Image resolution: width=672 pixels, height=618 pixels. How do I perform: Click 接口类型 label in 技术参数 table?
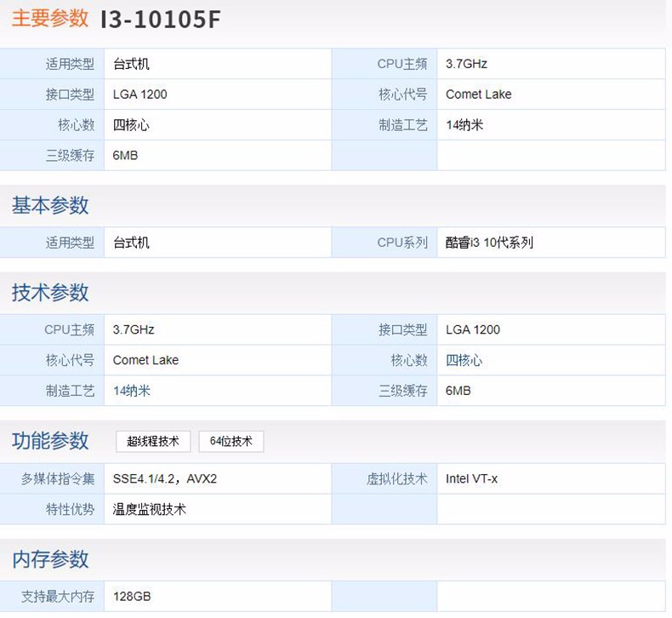click(403, 329)
